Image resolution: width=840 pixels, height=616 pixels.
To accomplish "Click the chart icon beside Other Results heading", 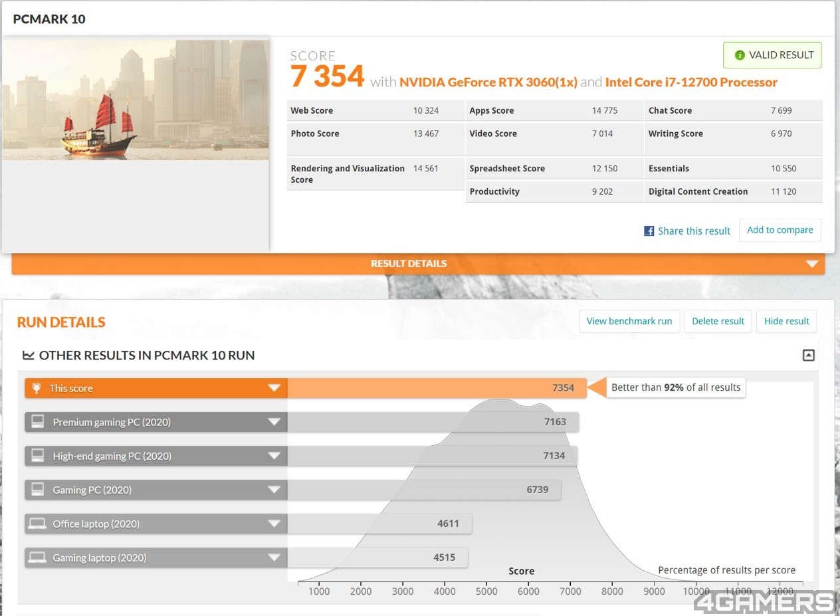I will (x=28, y=356).
